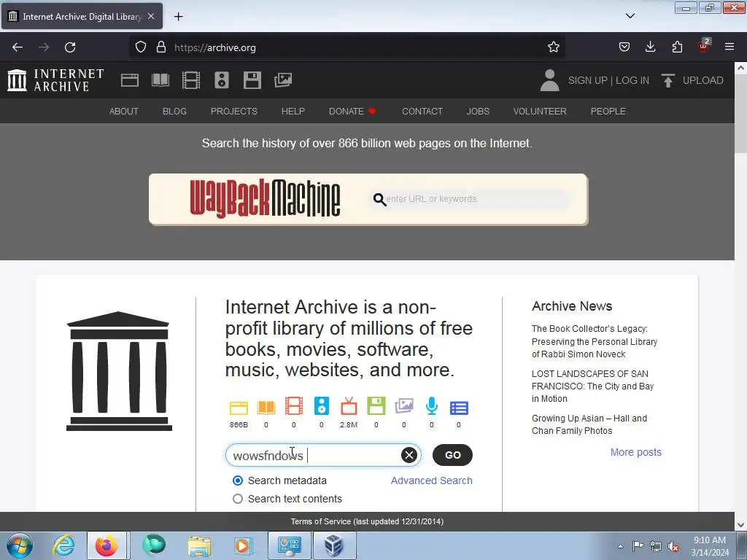This screenshot has height=560, width=747.
Task: Open the PROJECTS menu item
Action: pos(234,111)
